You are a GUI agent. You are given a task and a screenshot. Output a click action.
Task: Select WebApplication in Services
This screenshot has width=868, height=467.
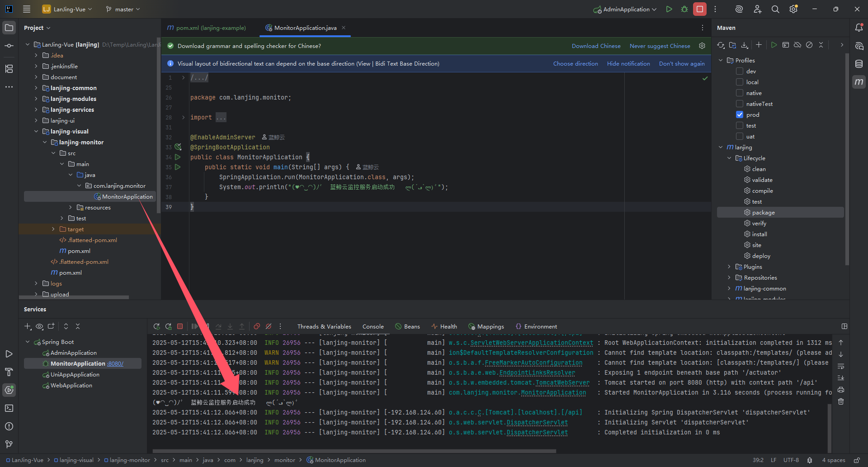point(71,385)
